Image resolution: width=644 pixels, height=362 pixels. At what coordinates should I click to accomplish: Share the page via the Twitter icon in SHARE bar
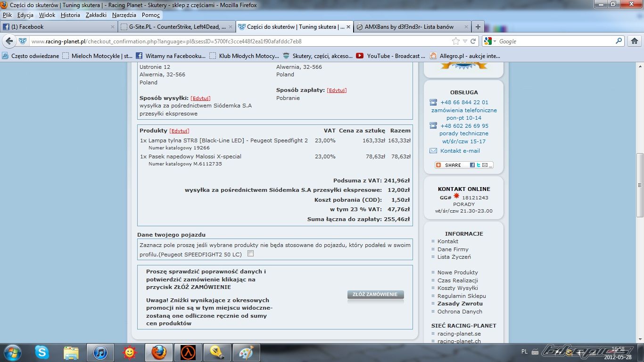478,165
